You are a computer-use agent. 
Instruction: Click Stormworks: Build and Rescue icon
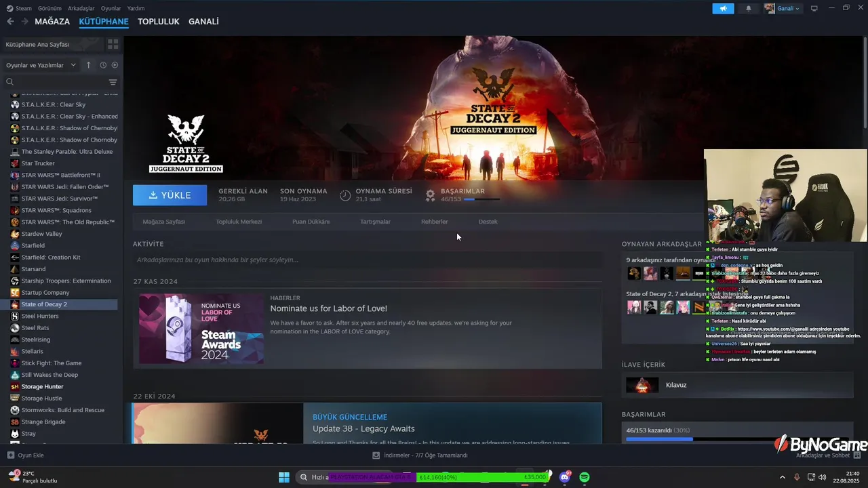(x=15, y=410)
